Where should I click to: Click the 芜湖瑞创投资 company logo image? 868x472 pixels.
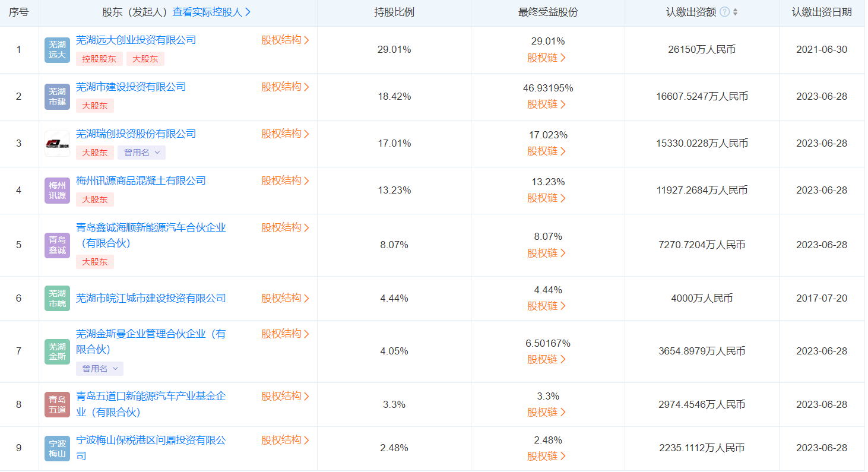click(x=57, y=144)
